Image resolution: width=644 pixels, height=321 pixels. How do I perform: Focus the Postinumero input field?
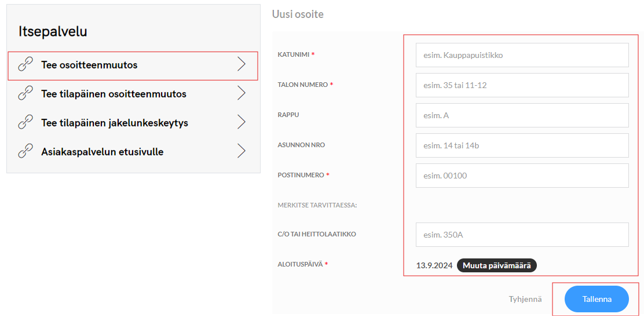pos(522,176)
